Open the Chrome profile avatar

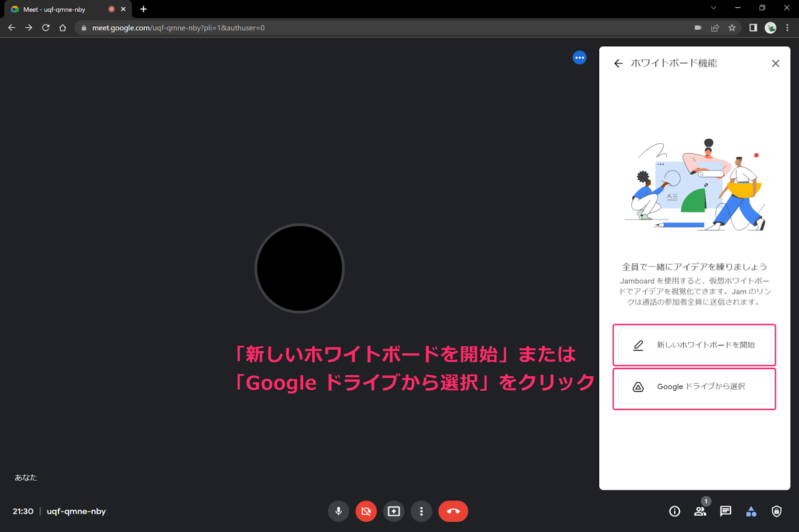[x=771, y=28]
